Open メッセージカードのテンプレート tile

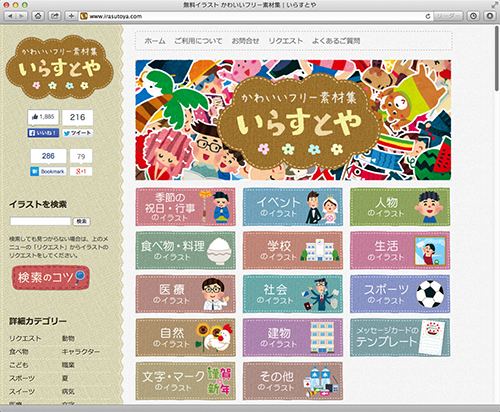pyautogui.click(x=400, y=338)
